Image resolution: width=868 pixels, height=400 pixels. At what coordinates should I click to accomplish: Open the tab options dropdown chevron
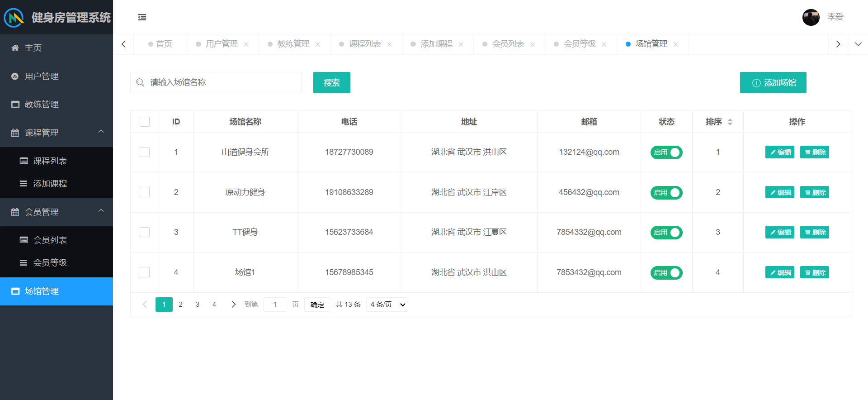(x=858, y=44)
